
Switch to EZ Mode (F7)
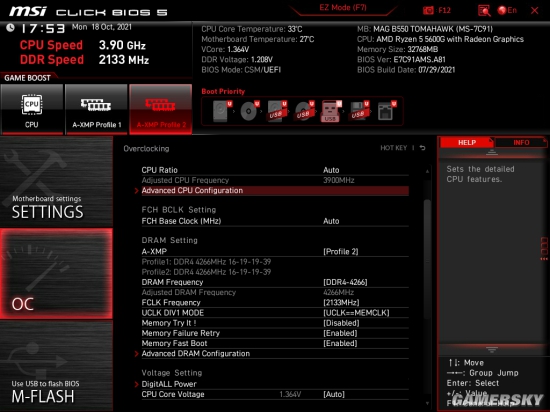tap(343, 8)
